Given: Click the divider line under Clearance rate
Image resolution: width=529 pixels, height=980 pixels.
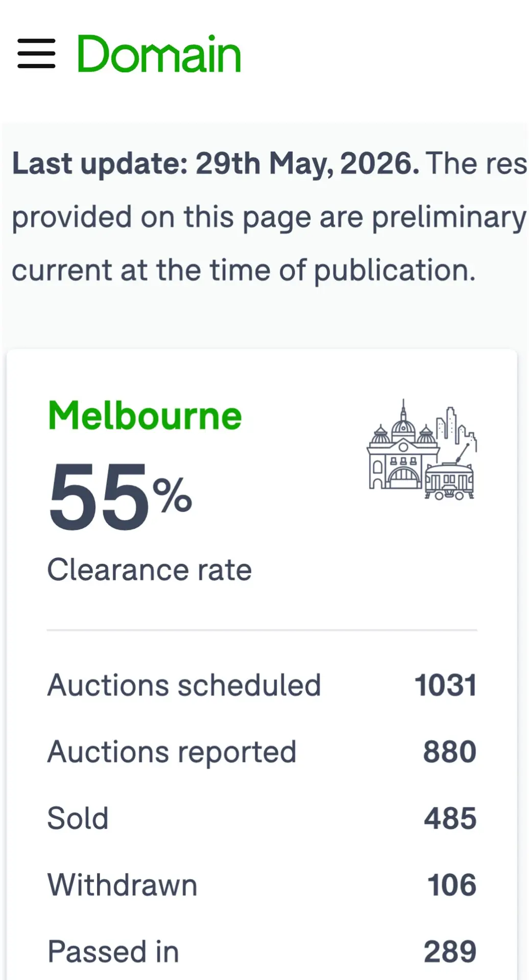Looking at the screenshot, I should pos(262,630).
